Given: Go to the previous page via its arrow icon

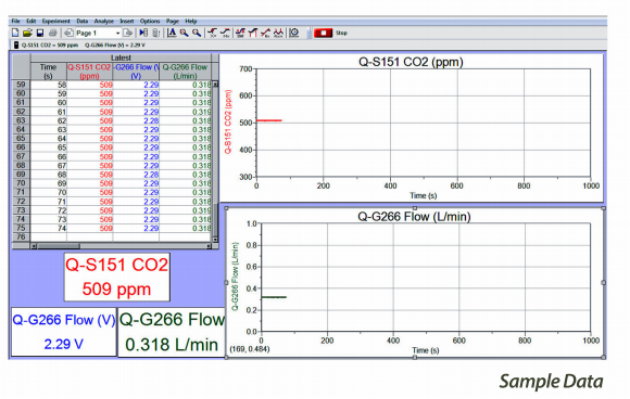Looking at the screenshot, I should (x=69, y=33).
